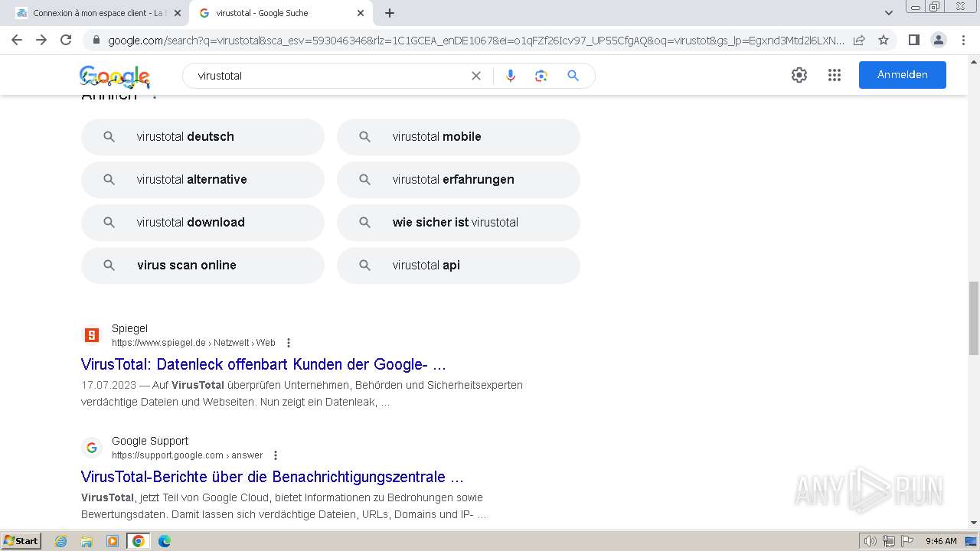This screenshot has height=551, width=980.
Task: Reload the current page
Action: (66, 40)
